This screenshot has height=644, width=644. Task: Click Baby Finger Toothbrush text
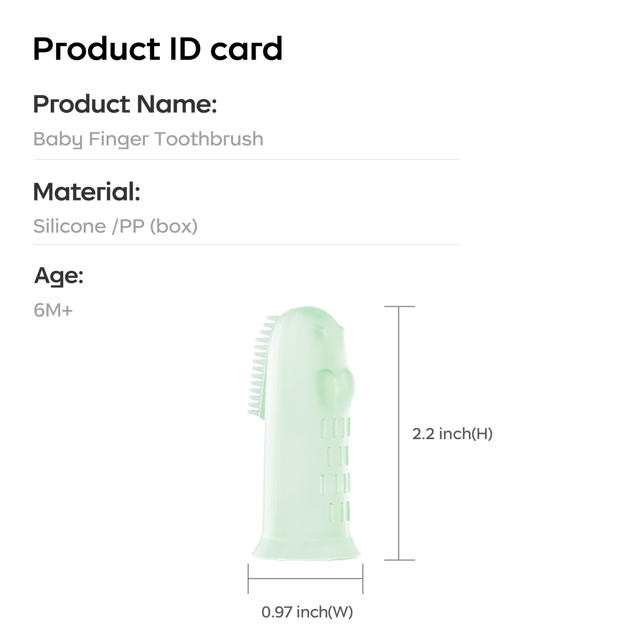coord(148,139)
